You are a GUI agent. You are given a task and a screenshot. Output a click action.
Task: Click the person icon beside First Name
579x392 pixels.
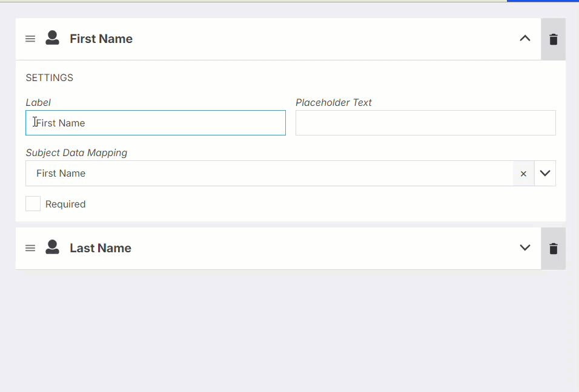click(x=52, y=38)
